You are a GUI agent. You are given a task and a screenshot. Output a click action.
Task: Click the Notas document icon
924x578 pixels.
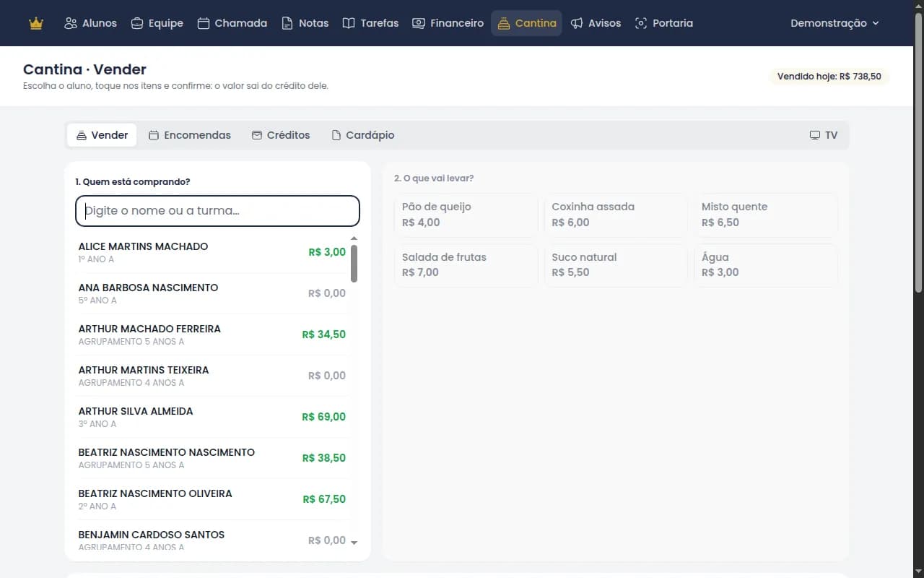click(287, 23)
